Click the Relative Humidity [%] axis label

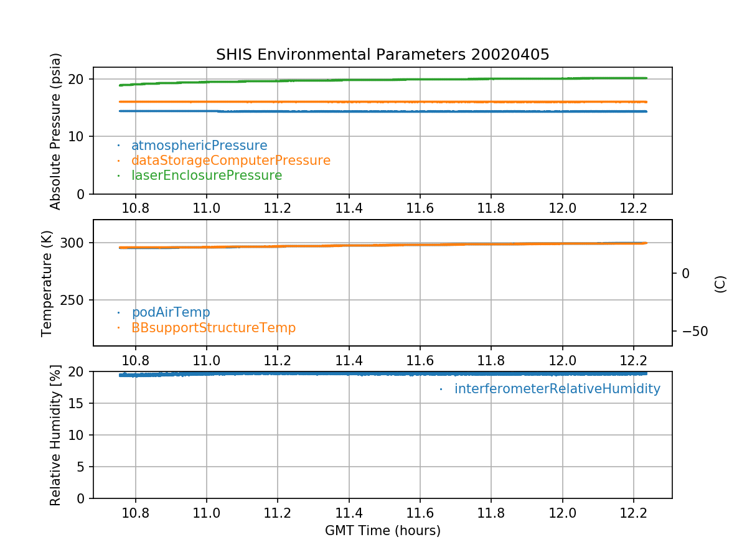tap(55, 435)
